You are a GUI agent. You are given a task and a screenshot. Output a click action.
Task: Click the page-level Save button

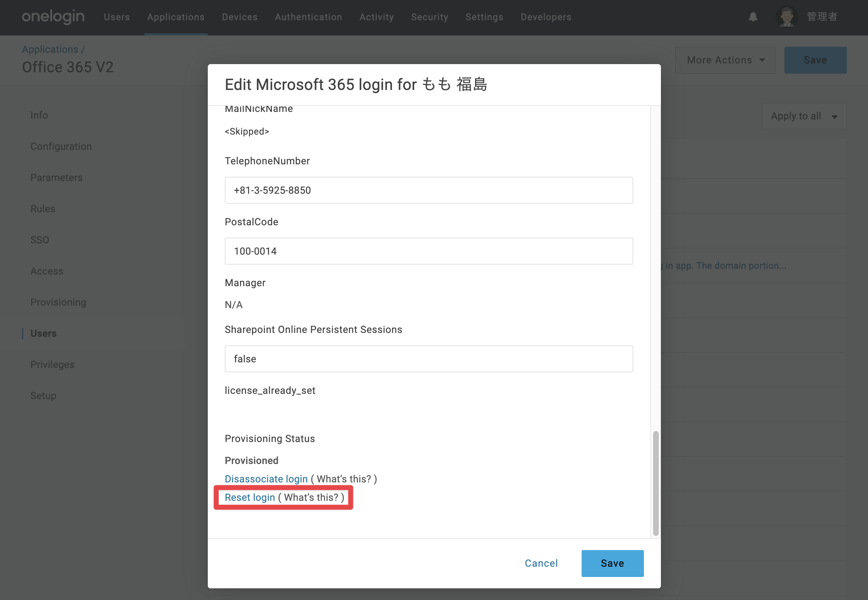pyautogui.click(x=815, y=60)
